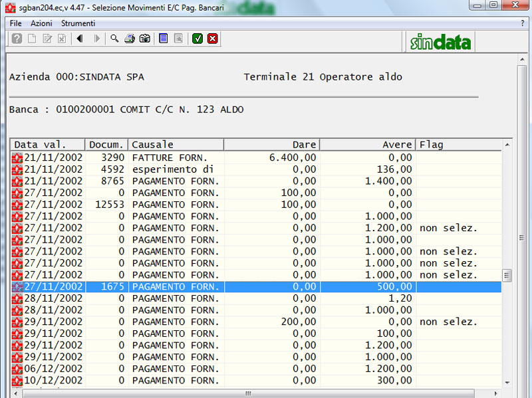Click row icon for document 12553
This screenshot has height=398, width=532.
(17, 205)
